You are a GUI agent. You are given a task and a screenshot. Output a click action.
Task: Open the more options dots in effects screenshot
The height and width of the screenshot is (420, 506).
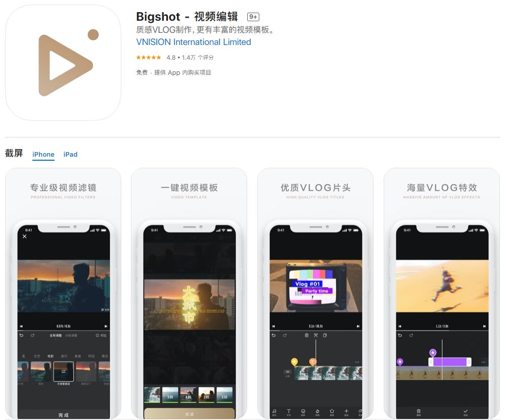483,362
